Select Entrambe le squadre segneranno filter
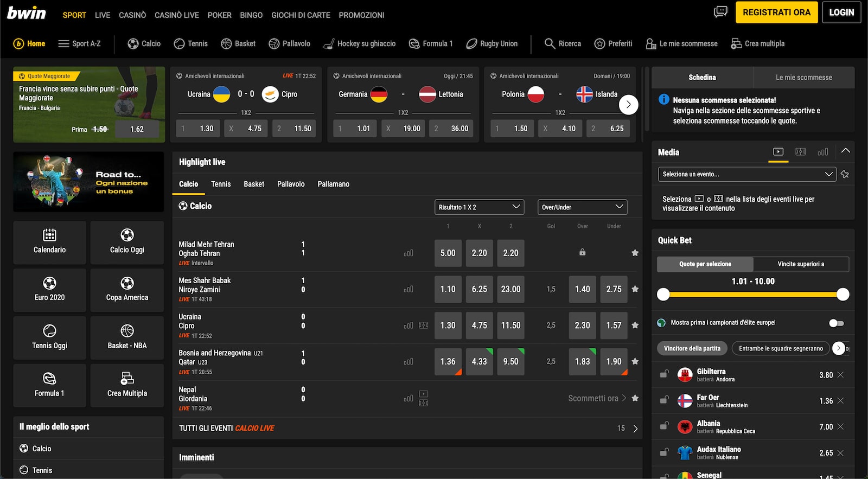The height and width of the screenshot is (479, 868). point(781,348)
